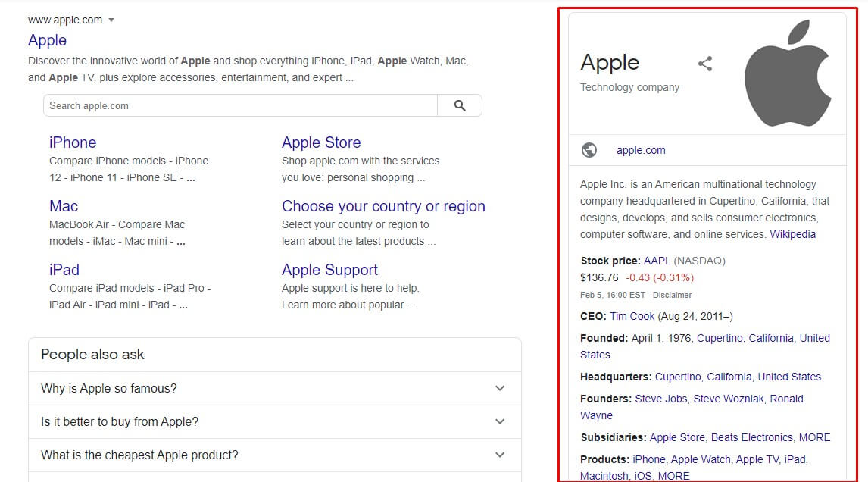Open the dropdown arrow next to www.apple.com
This screenshot has width=868, height=482.
click(111, 20)
